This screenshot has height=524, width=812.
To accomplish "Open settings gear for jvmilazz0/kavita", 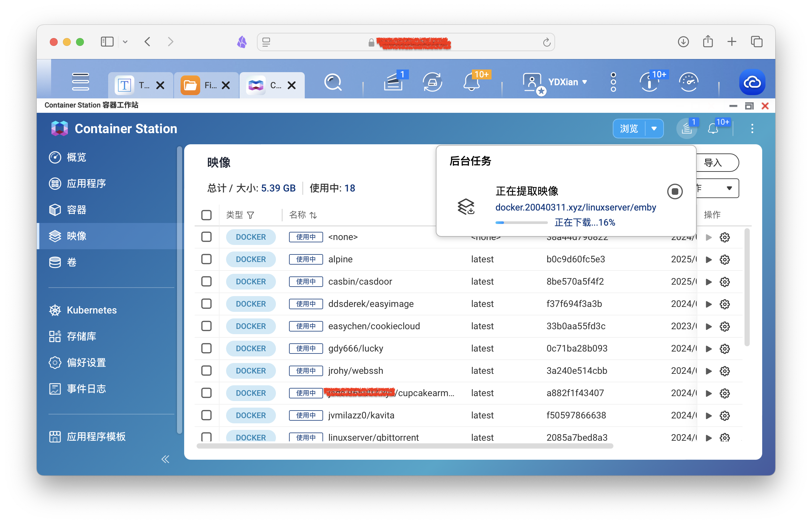I will point(724,415).
